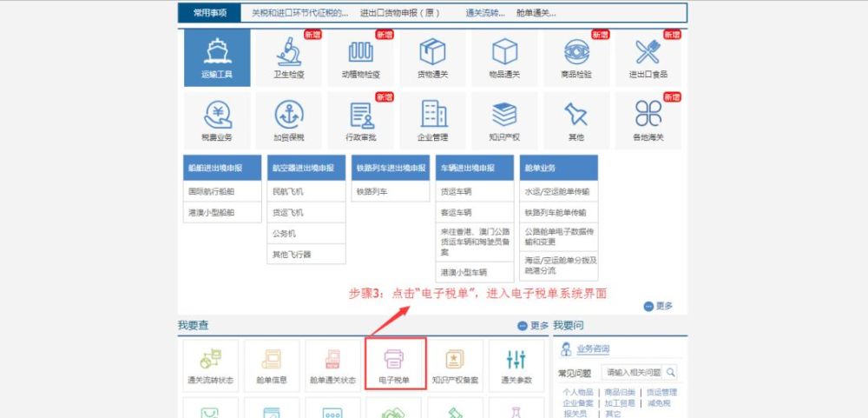This screenshot has height=418, width=868.
Task: Click the 车辆进出境申报 header
Action: click(x=475, y=168)
